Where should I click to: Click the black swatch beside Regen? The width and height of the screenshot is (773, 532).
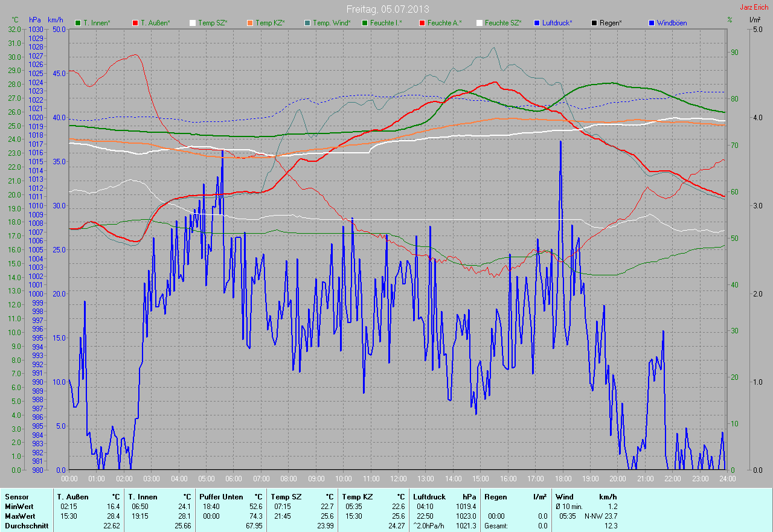(594, 23)
